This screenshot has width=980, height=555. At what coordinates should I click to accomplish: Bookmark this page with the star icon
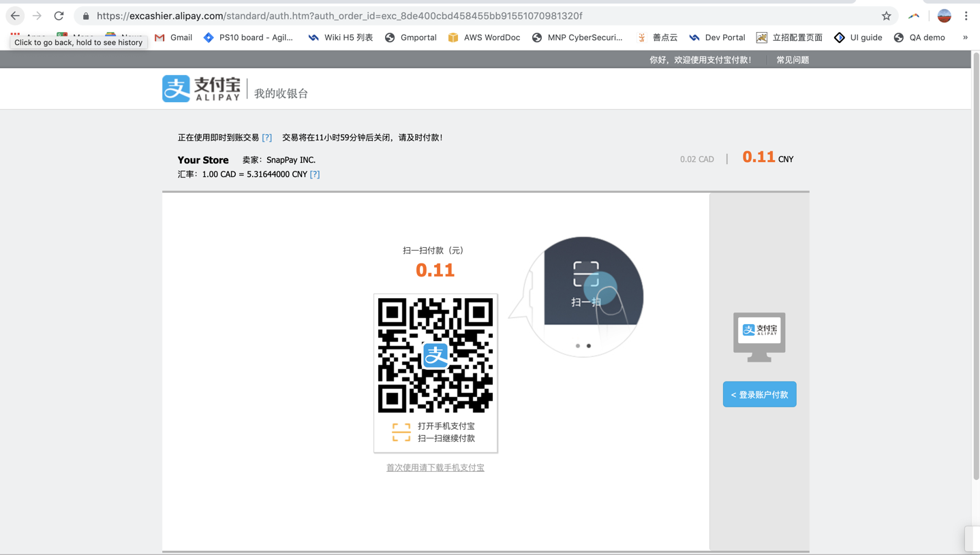pos(886,16)
